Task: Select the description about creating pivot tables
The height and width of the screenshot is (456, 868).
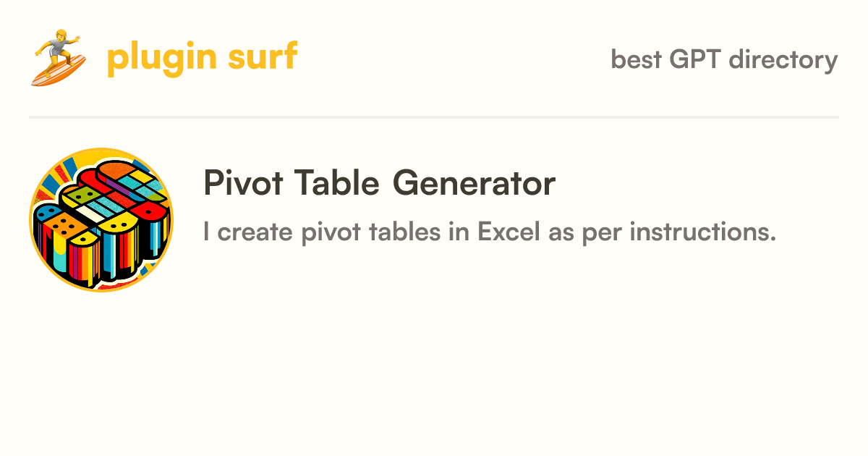Action: (x=490, y=233)
